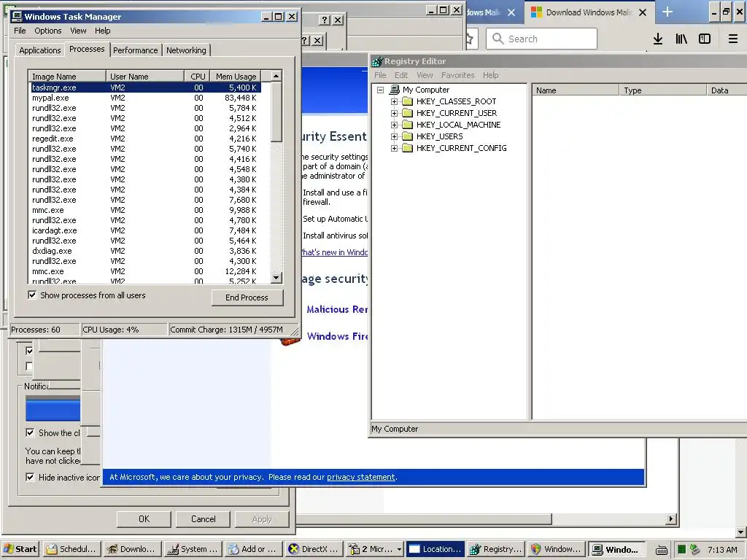The image size is (747, 560).
Task: Click the My Computer icon in Registry Editor
Action: tap(394, 90)
